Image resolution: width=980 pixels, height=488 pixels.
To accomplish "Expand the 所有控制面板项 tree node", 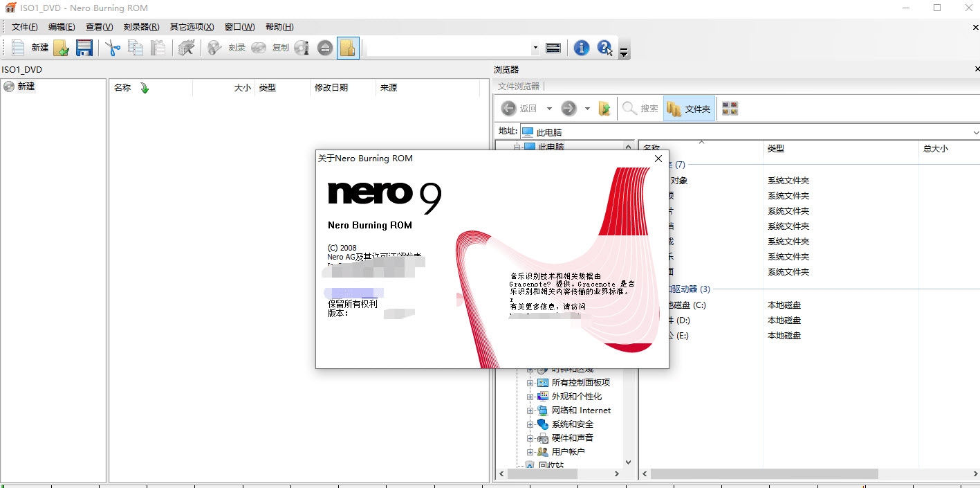I will 530,383.
